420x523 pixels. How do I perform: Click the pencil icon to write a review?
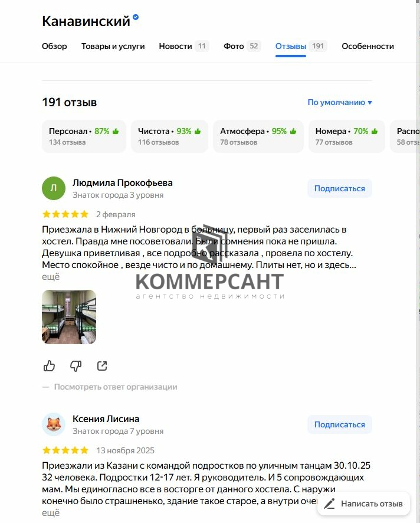[x=329, y=504]
